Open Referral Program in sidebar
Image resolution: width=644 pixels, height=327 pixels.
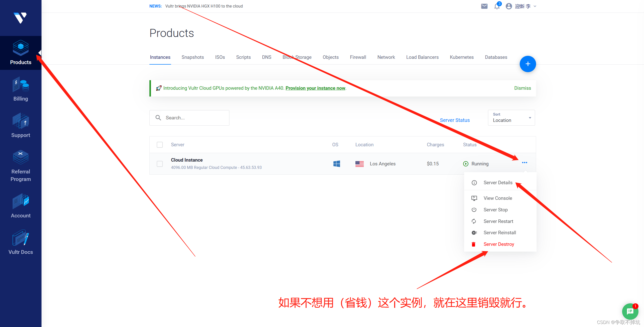(21, 166)
